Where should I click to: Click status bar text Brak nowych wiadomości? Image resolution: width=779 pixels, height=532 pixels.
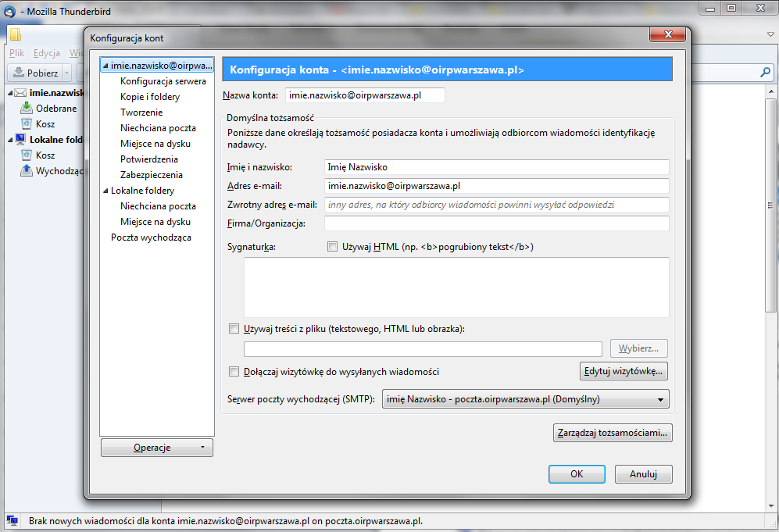tap(226, 521)
